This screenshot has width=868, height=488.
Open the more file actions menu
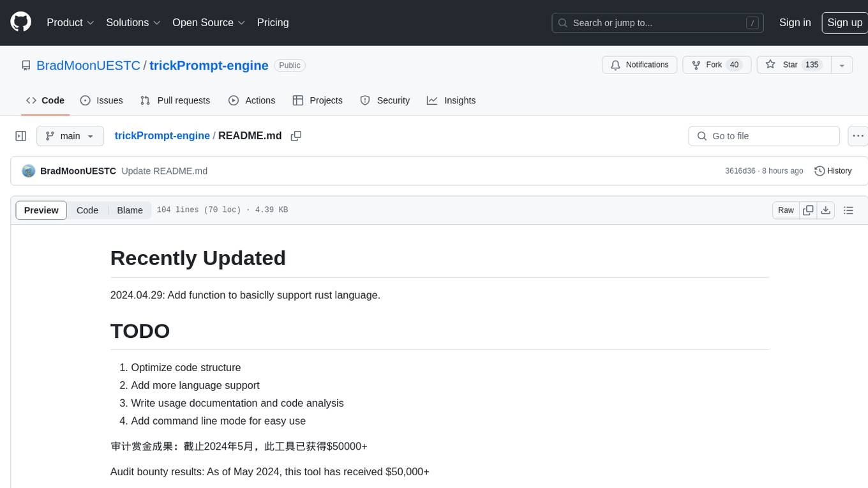pos(858,136)
